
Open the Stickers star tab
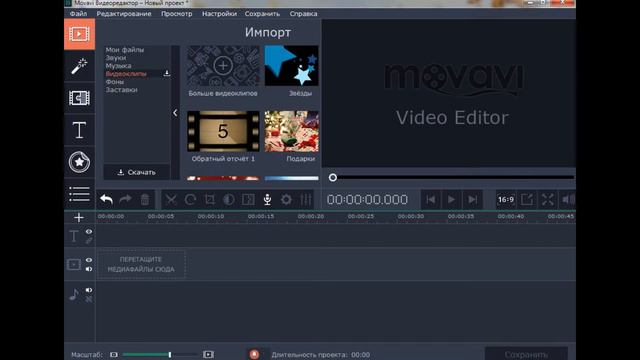(x=79, y=162)
